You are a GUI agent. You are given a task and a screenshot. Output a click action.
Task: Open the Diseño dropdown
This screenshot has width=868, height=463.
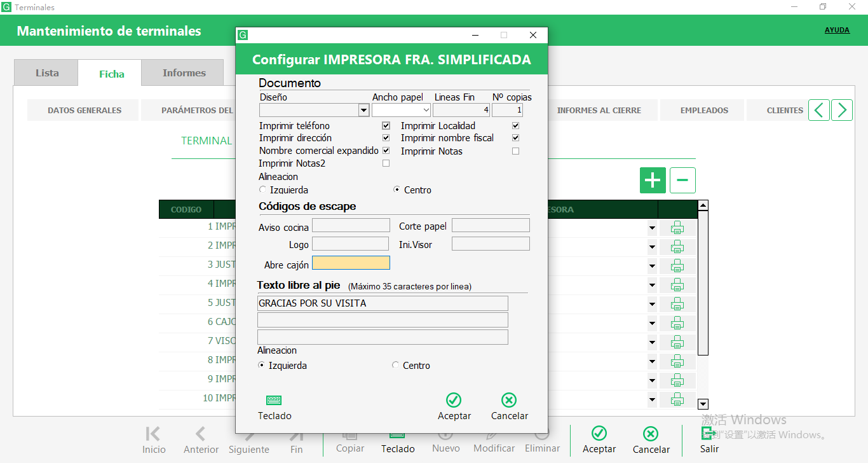(363, 111)
